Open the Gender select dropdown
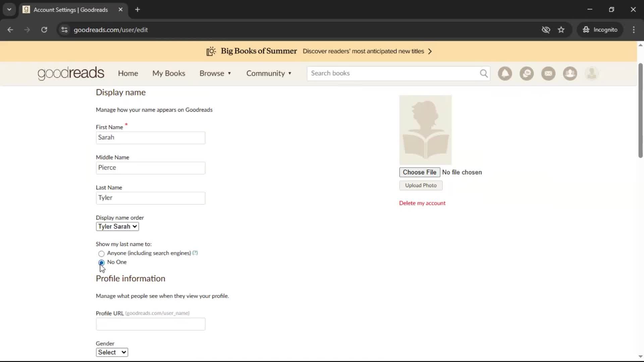Image resolution: width=644 pixels, height=362 pixels. pyautogui.click(x=112, y=352)
